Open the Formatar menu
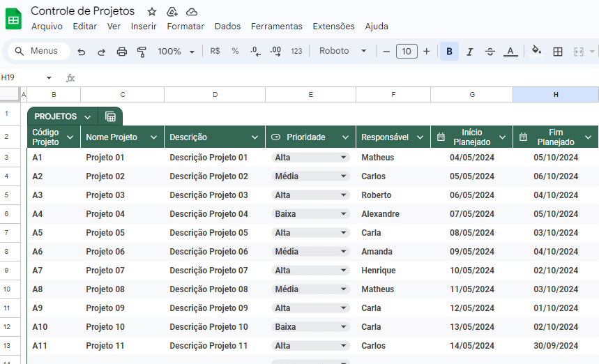 185,26
